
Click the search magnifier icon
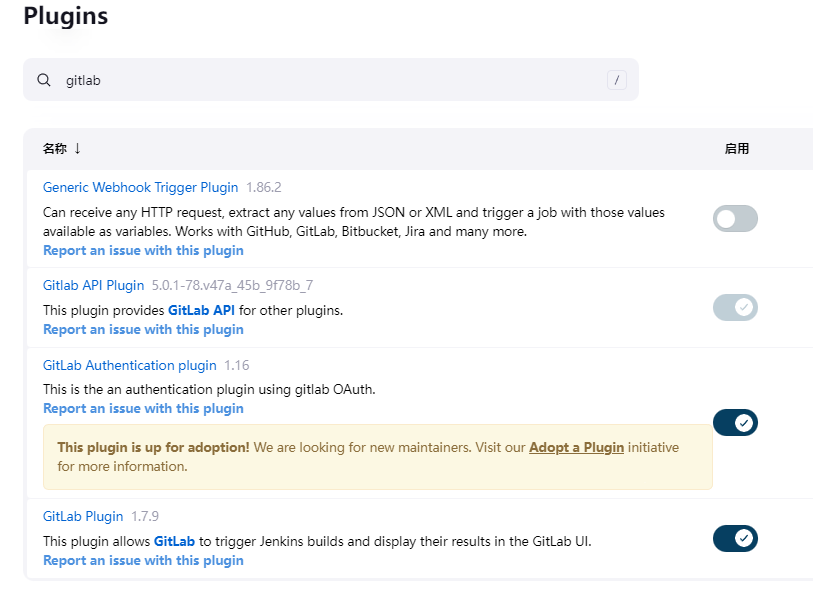(x=44, y=80)
